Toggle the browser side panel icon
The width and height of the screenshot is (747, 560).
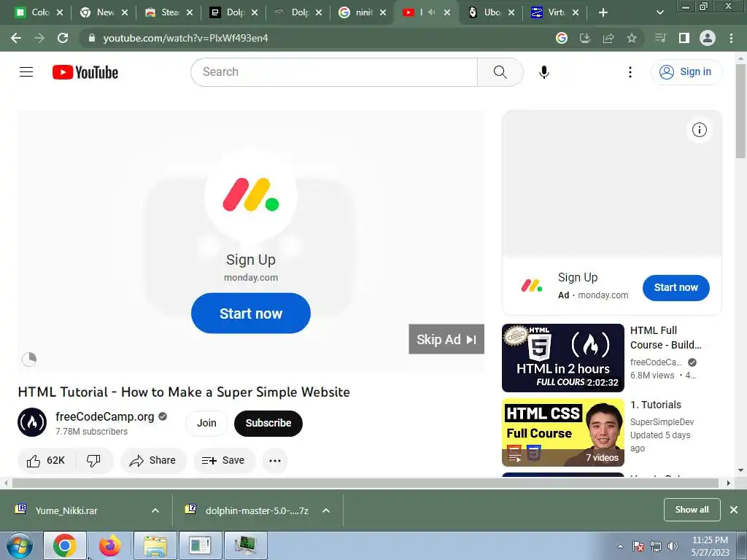tap(684, 38)
